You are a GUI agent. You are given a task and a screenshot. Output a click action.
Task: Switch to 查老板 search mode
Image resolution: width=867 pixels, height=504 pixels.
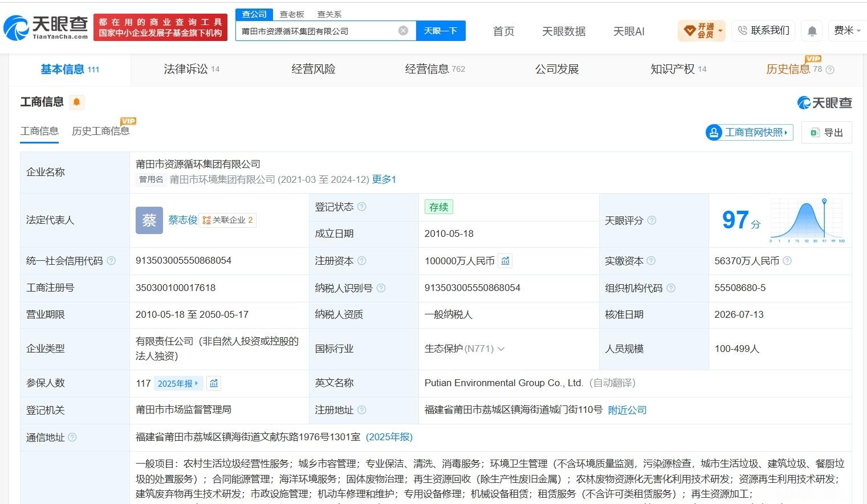click(x=292, y=14)
